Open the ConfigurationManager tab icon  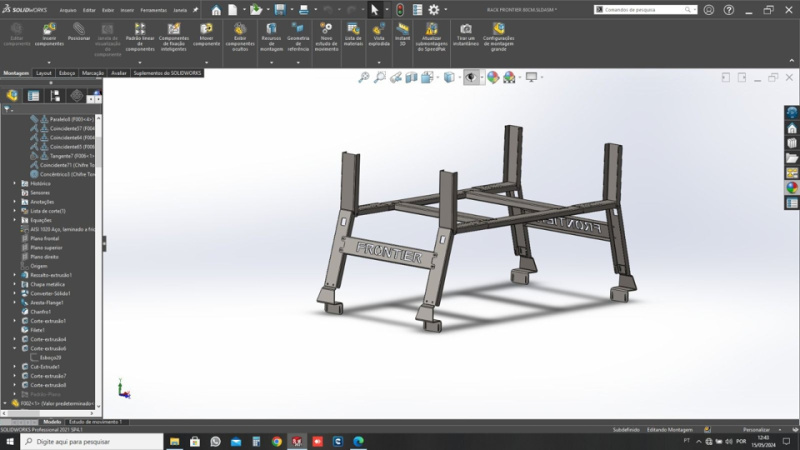(55, 95)
